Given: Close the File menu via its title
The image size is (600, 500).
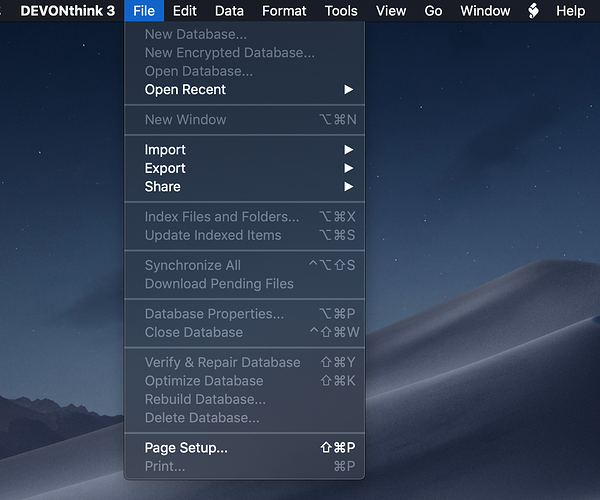Looking at the screenshot, I should (x=144, y=11).
